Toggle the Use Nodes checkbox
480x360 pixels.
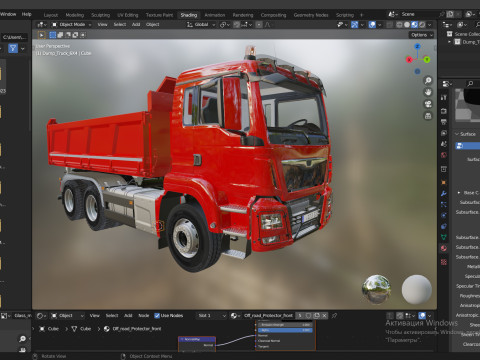point(157,315)
